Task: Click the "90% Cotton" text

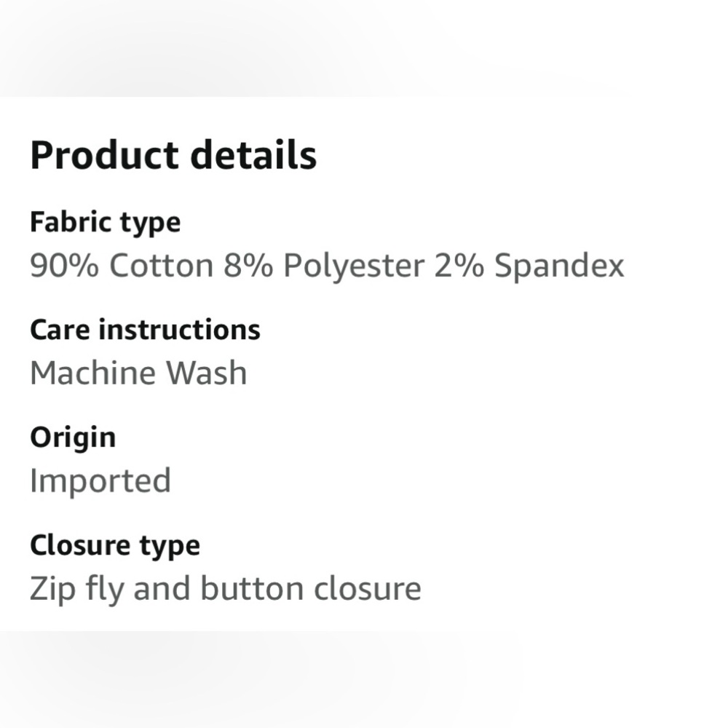Action: [121, 266]
